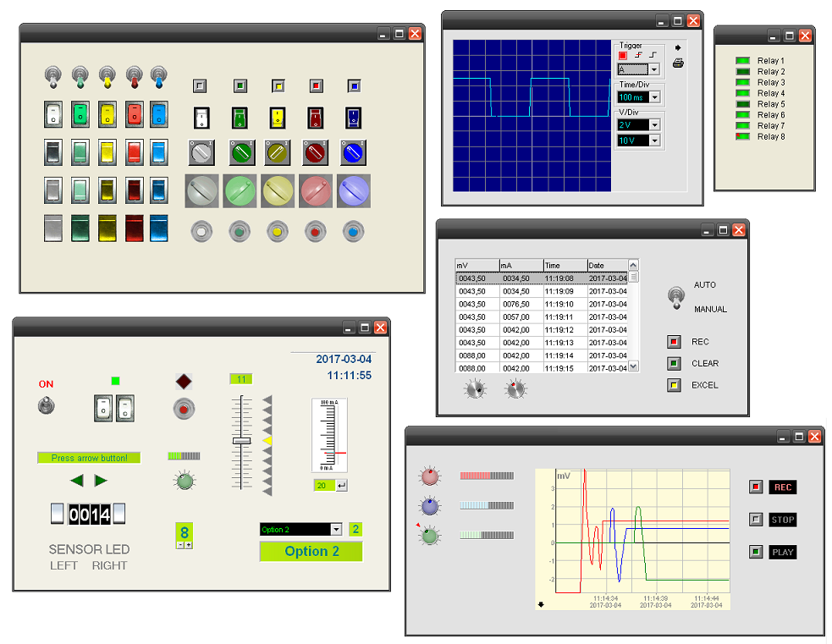Open the Time/Div 100 ms dropdown
This screenshot has height=644, width=832.
point(654,98)
